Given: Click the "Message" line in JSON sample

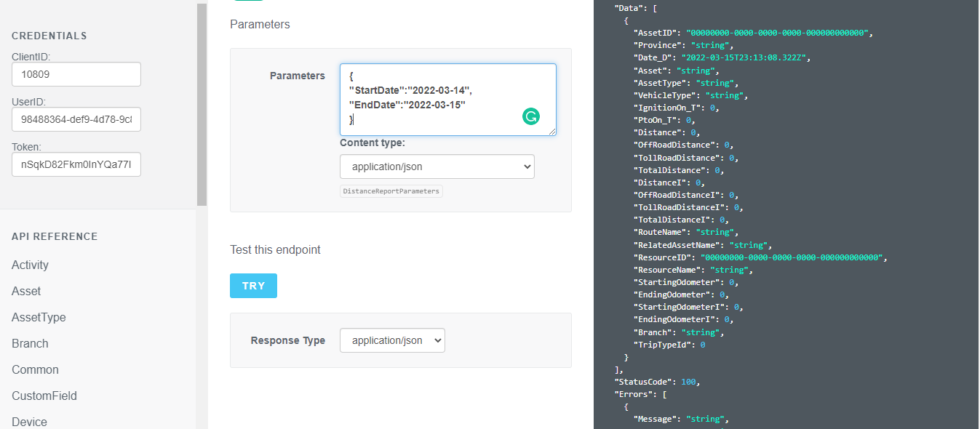Looking at the screenshot, I should 680,419.
